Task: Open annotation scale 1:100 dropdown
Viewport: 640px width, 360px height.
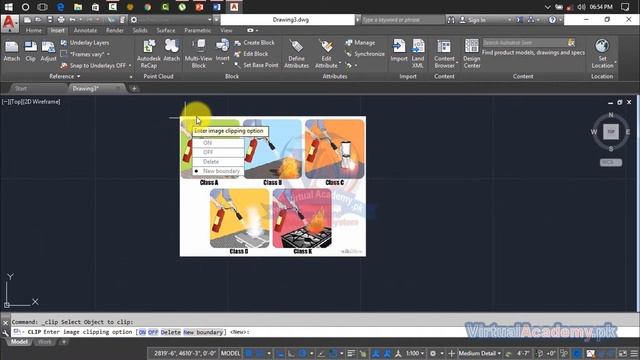Action: click(415, 353)
